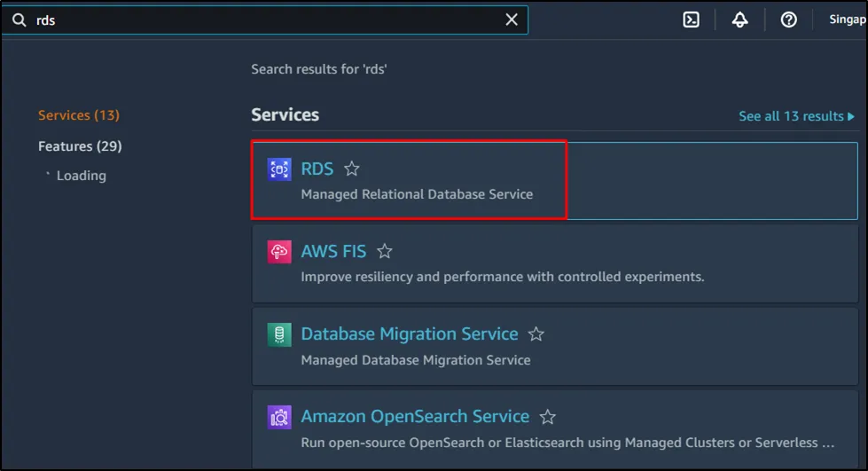Click the RDS service icon
868x471 pixels.
click(x=279, y=169)
